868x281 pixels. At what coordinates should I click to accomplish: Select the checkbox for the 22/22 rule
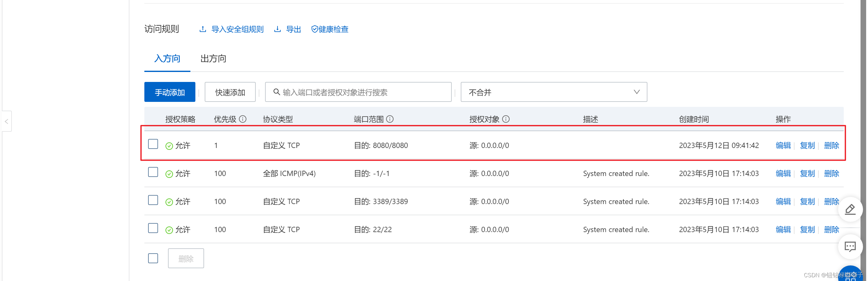pos(153,228)
